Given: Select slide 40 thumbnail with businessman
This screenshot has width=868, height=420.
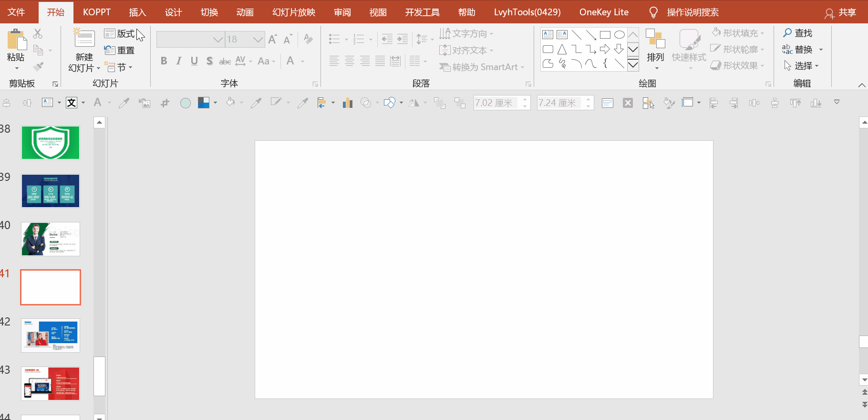Looking at the screenshot, I should coord(51,239).
